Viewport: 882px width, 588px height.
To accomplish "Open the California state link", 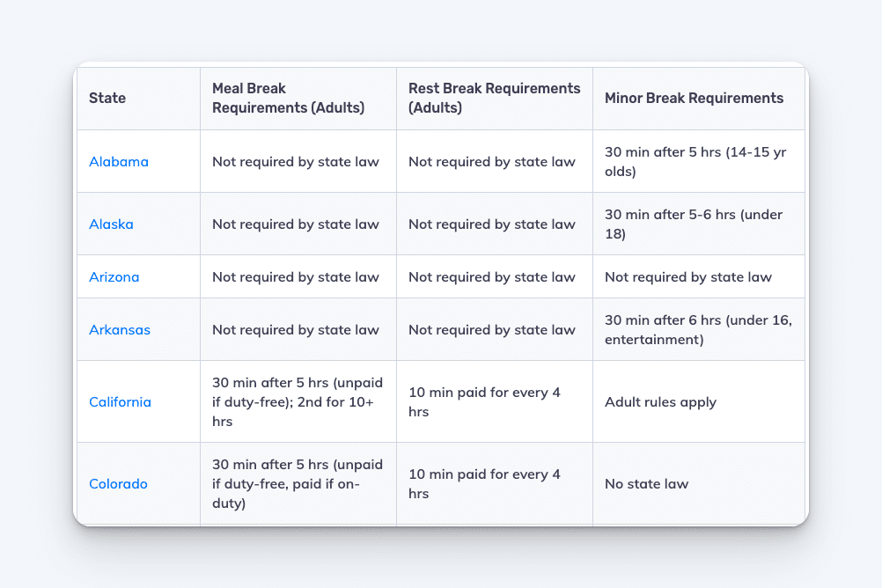I will click(x=121, y=401).
